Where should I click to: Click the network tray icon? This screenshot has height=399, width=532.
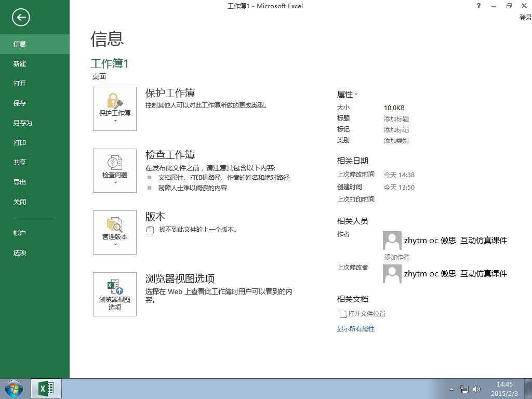click(x=464, y=389)
